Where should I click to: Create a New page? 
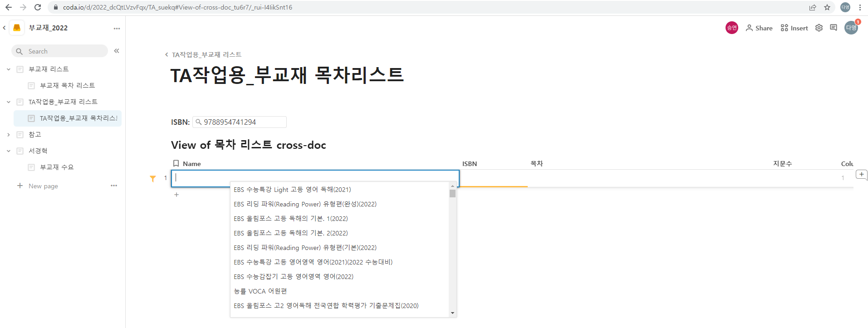(38, 186)
